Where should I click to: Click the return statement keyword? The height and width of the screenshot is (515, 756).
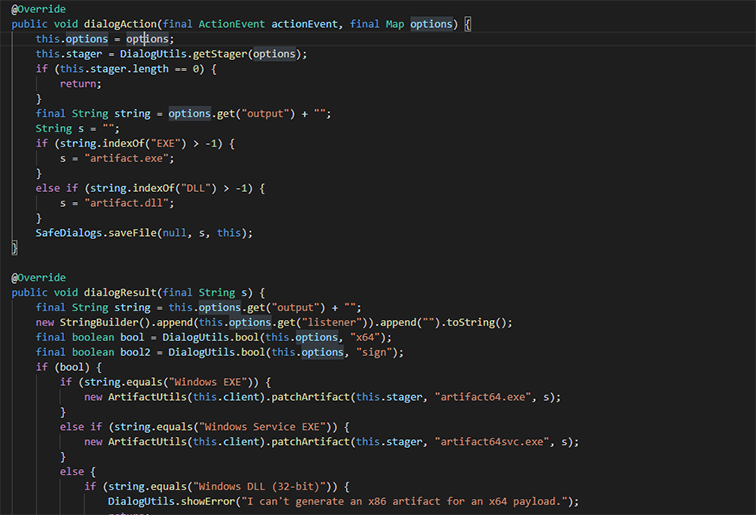(78, 84)
